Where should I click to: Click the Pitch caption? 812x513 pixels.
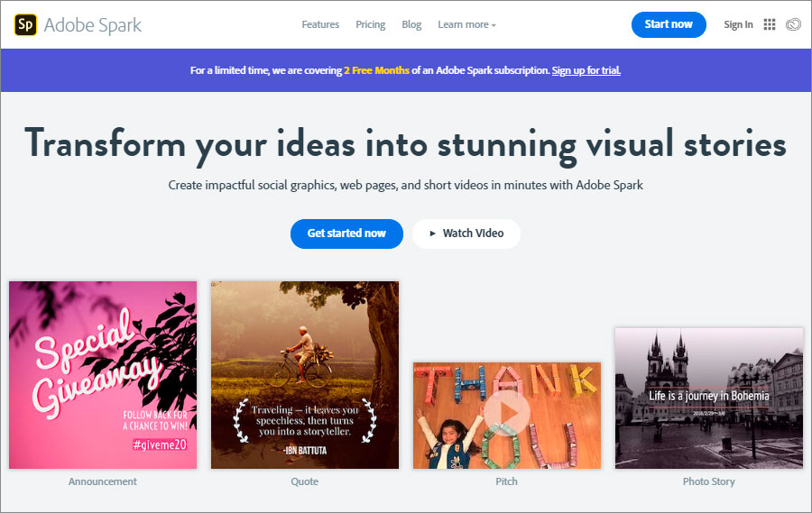pyautogui.click(x=506, y=481)
